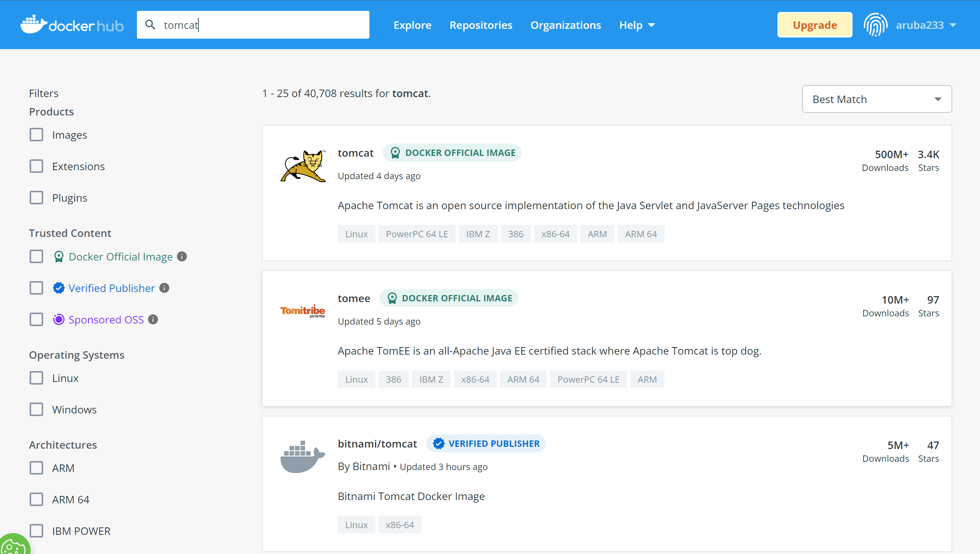Check the Verified Publisher filter
This screenshot has height=554, width=980.
pos(36,288)
